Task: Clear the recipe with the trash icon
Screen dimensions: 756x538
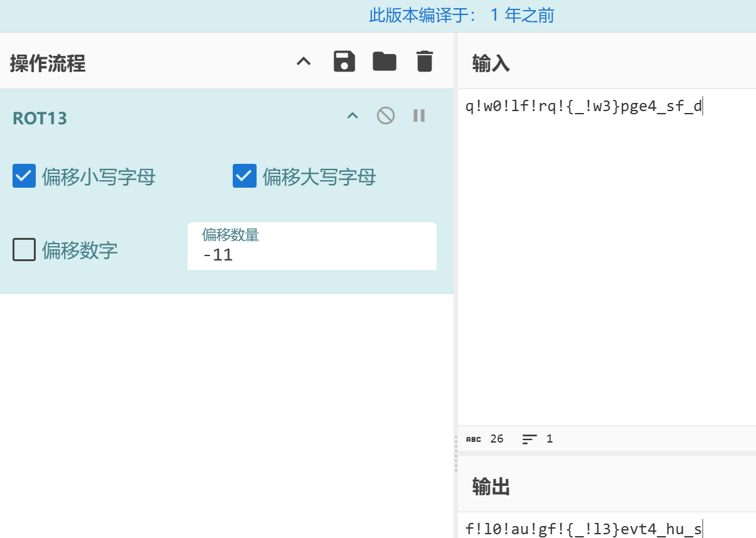Action: pos(425,62)
